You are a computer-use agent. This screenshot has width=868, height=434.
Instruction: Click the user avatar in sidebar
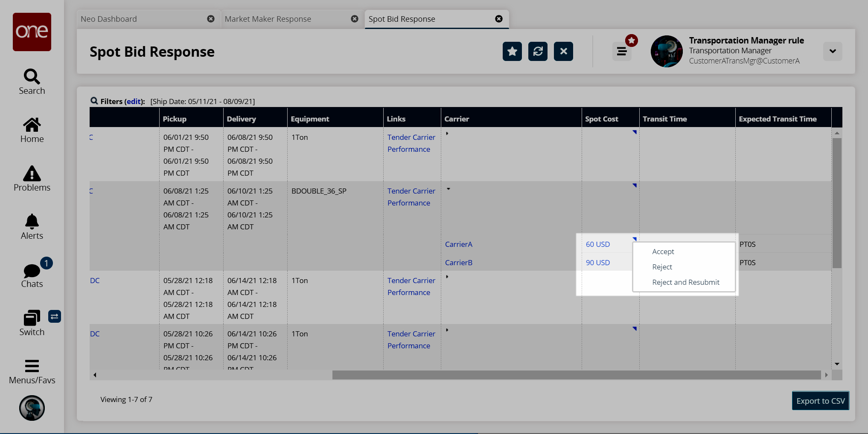pyautogui.click(x=32, y=408)
